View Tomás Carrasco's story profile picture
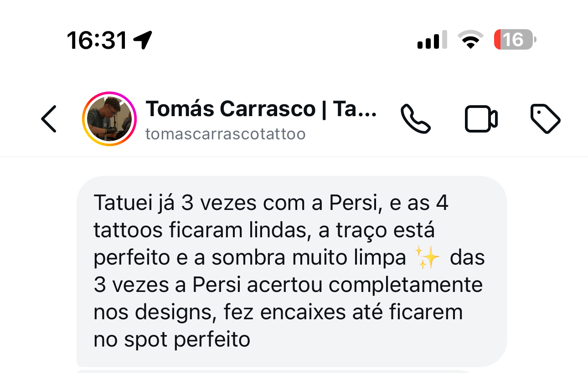 (x=109, y=119)
